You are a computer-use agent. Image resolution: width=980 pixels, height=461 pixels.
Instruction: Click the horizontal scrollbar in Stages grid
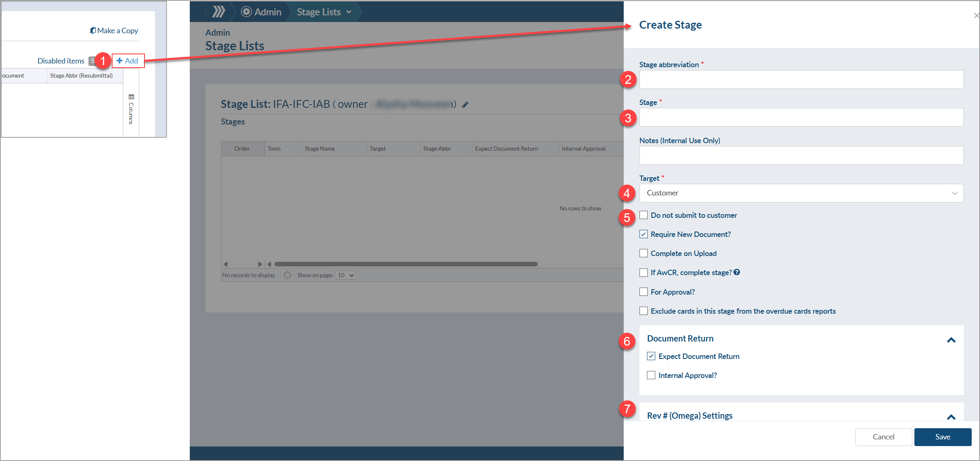[x=406, y=264]
